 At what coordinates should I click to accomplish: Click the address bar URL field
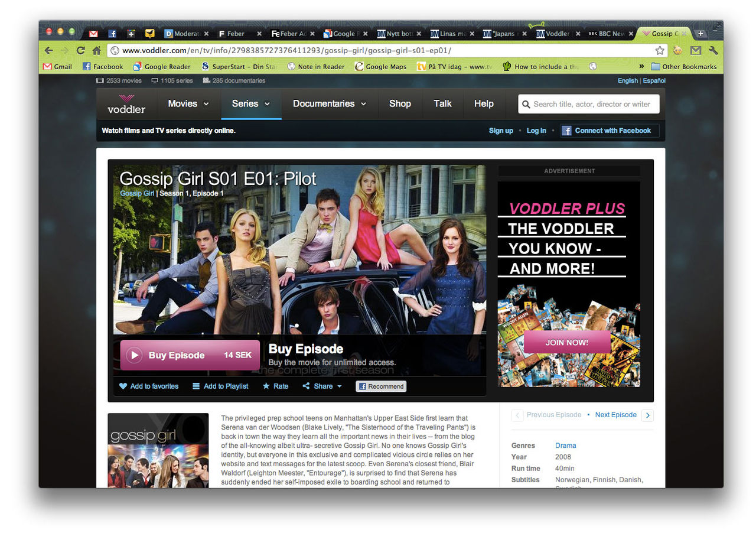click(388, 51)
